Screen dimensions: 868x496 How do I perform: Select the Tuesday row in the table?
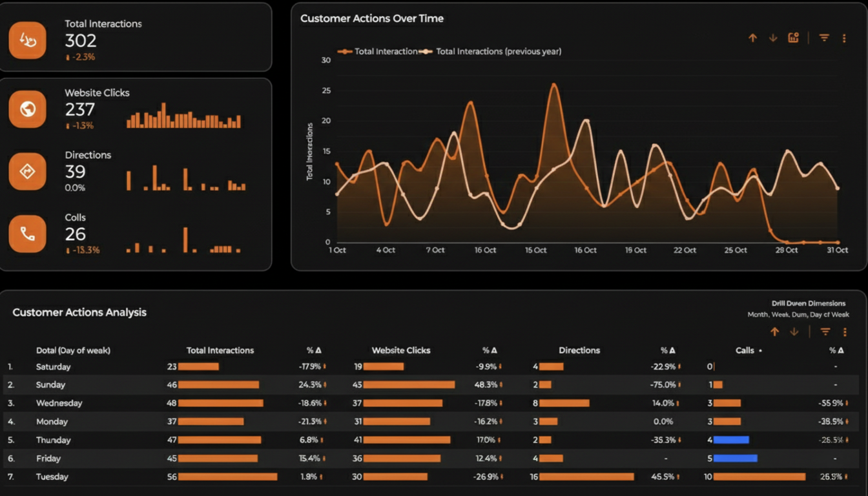click(52, 477)
